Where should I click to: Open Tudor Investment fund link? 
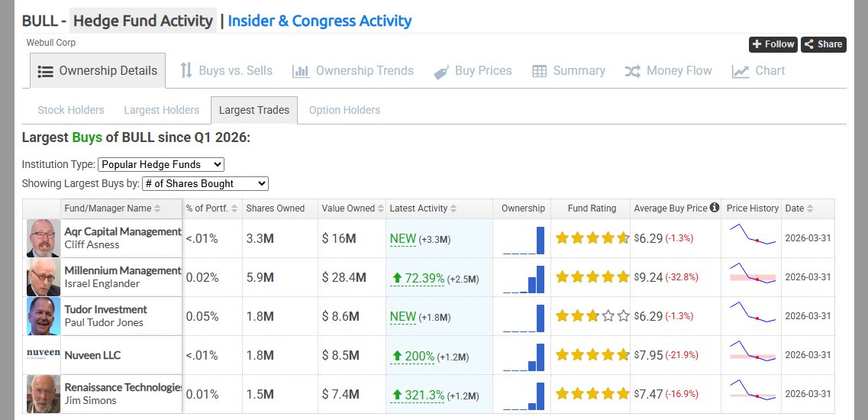(105, 309)
